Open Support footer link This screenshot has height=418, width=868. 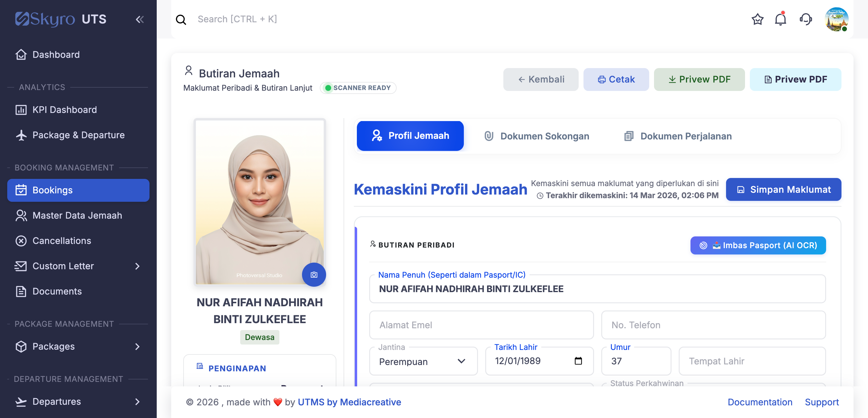[x=822, y=403]
